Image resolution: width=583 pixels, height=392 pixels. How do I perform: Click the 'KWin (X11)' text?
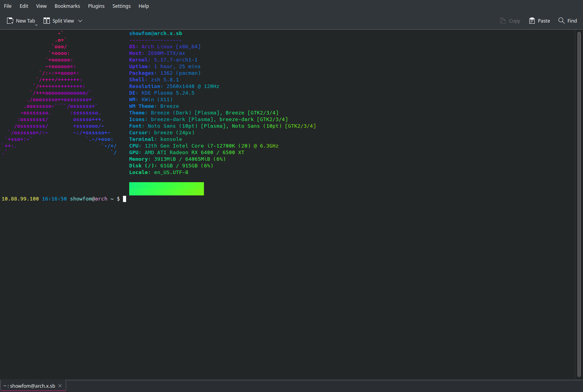click(157, 100)
